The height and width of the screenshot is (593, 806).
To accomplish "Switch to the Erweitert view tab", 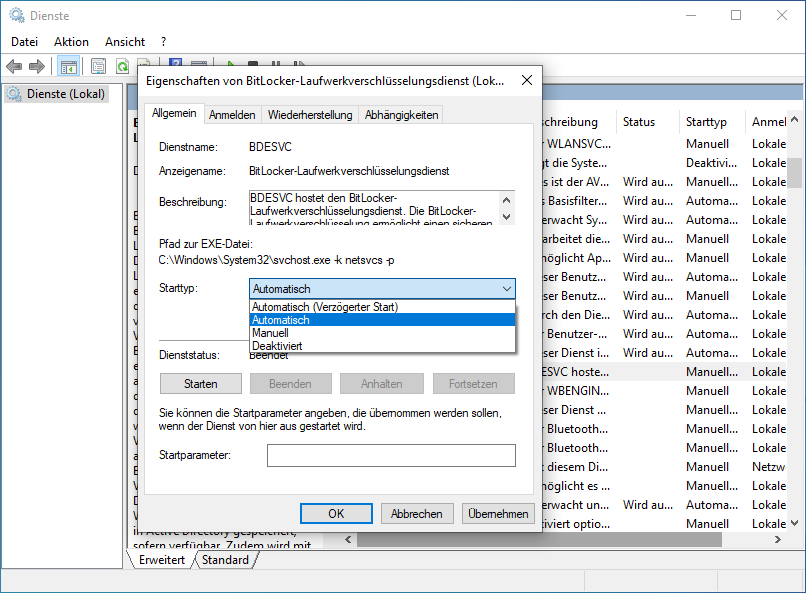I will pyautogui.click(x=161, y=560).
